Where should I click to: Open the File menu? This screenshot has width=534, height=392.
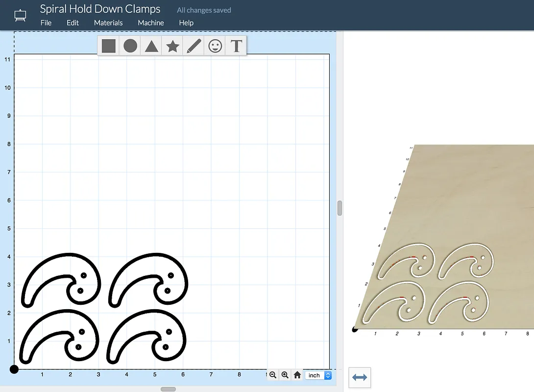[46, 23]
